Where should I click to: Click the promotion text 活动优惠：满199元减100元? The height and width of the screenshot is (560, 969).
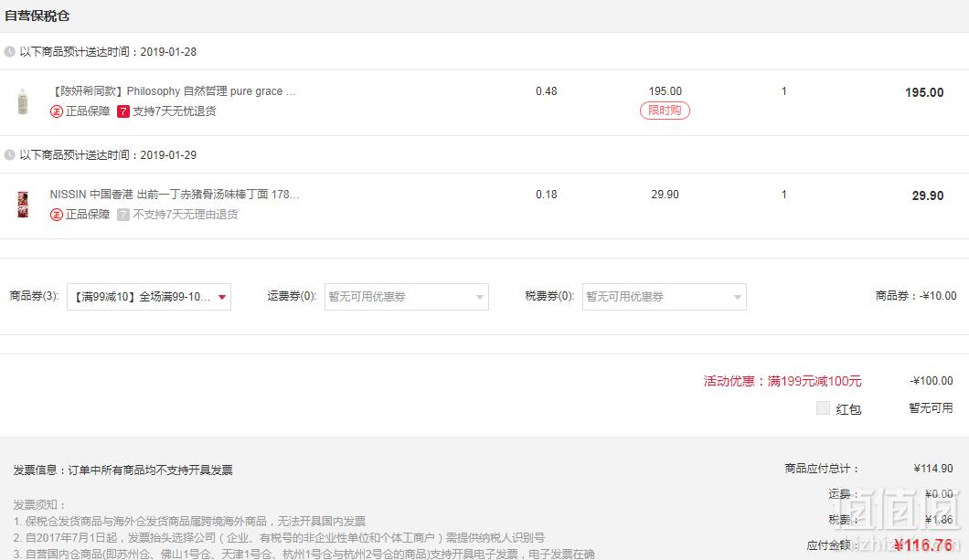point(783,381)
